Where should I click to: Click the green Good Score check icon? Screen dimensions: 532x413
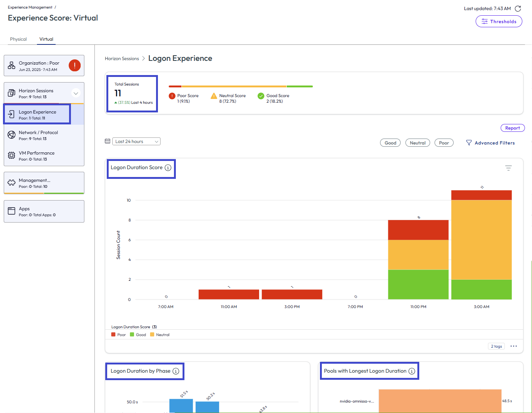tap(261, 96)
